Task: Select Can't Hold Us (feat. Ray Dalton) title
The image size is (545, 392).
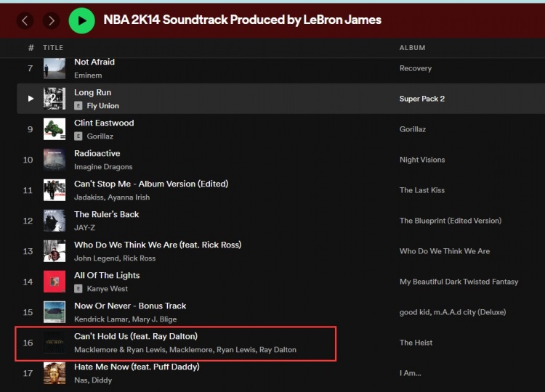Action: [136, 336]
